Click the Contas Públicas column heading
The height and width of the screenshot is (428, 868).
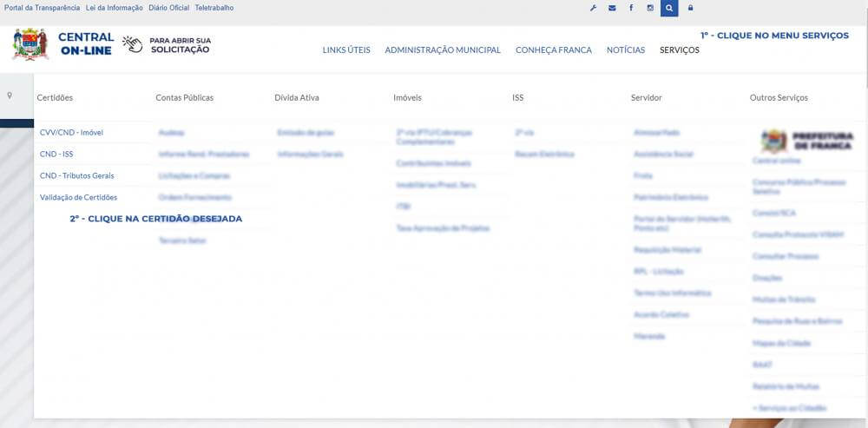[184, 97]
